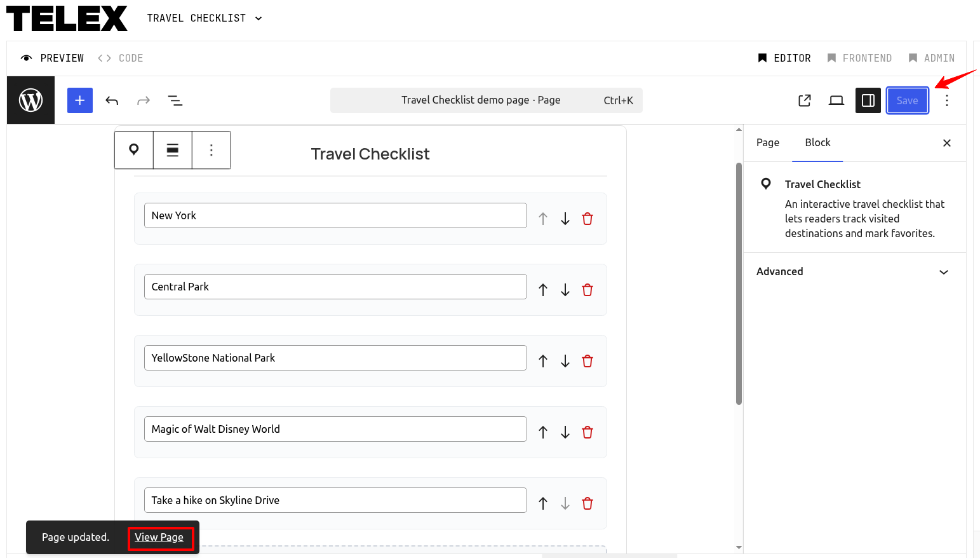Image resolution: width=980 pixels, height=558 pixels.
Task: Open Document Overview list icon
Action: click(175, 100)
